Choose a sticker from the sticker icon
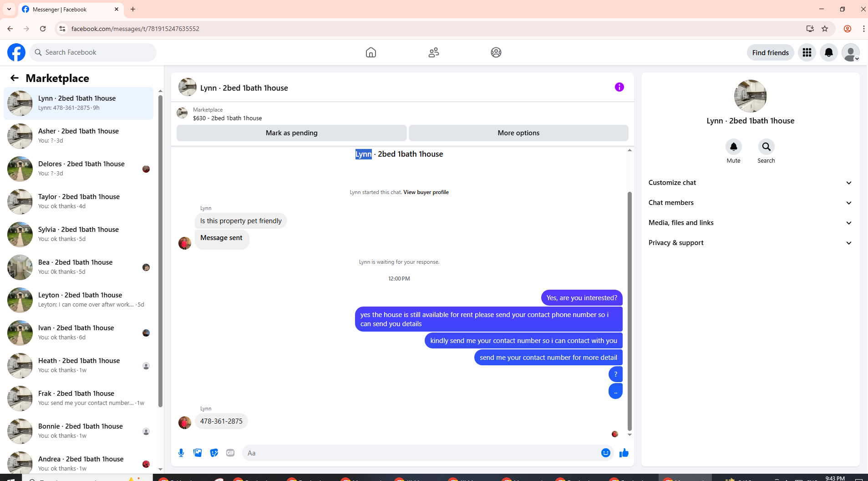Screen dimensions: 868x481 214,453
